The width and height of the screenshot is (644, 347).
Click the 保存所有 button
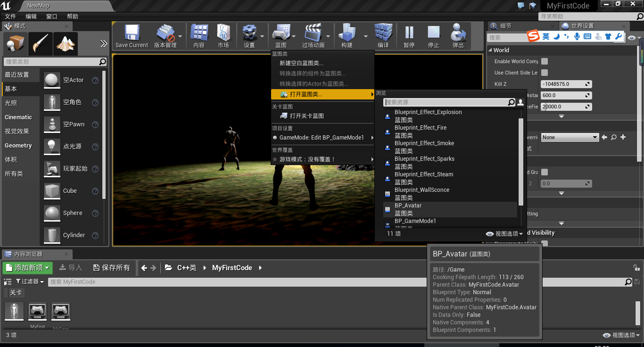112,268
